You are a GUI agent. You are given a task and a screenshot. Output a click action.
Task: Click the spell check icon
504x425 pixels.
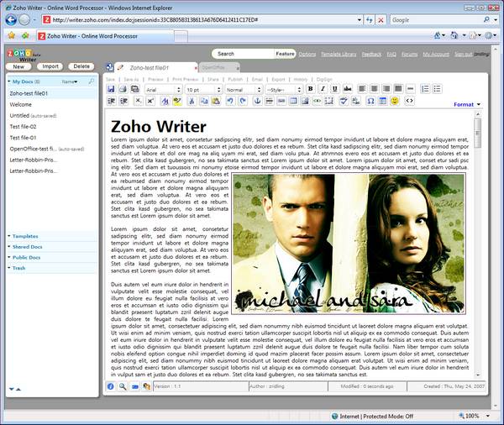344,101
